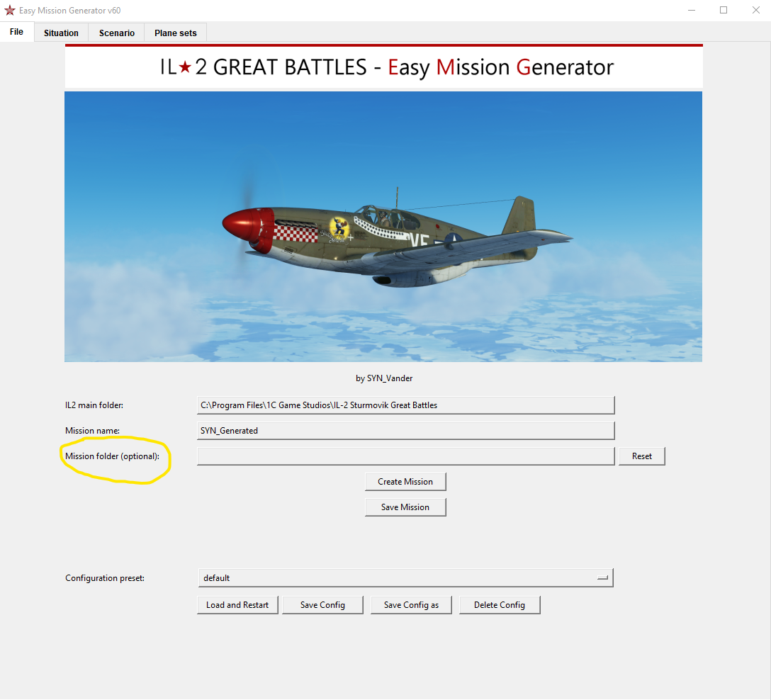This screenshot has width=771, height=700.
Task: Click the 'Mission folder (optional):' label
Action: click(x=112, y=456)
